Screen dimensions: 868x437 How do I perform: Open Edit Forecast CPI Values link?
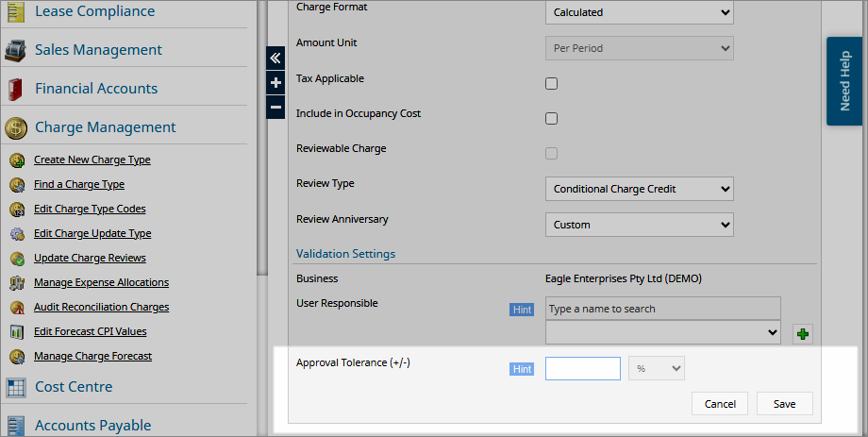(x=91, y=332)
